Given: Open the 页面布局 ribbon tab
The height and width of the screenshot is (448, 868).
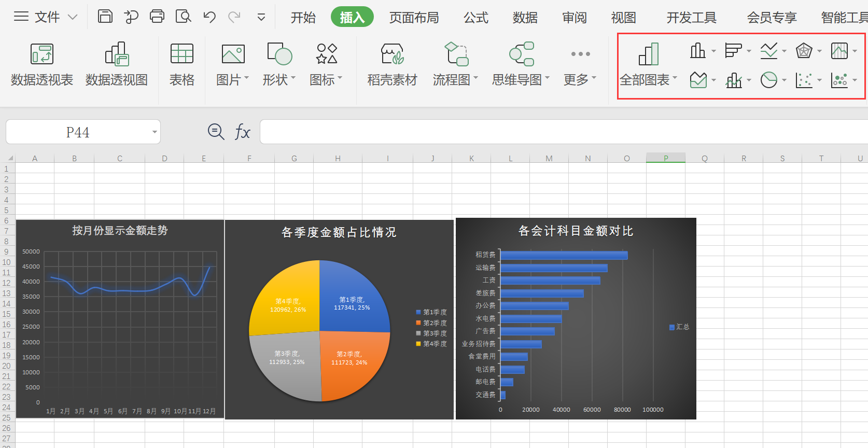Looking at the screenshot, I should [414, 18].
